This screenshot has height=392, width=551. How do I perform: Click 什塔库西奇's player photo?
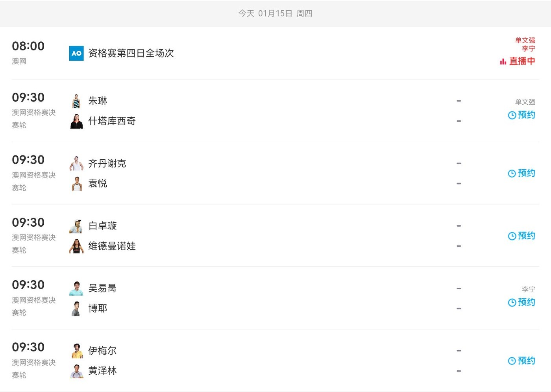click(x=77, y=121)
